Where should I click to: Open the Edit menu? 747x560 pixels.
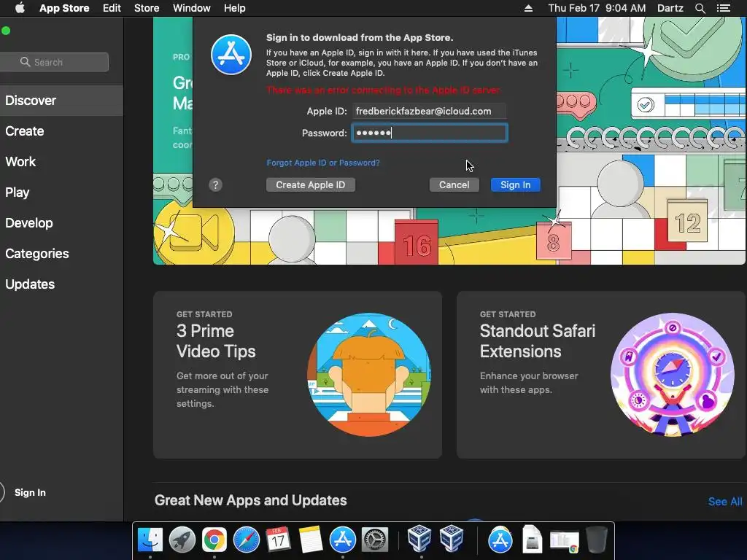pyautogui.click(x=112, y=8)
